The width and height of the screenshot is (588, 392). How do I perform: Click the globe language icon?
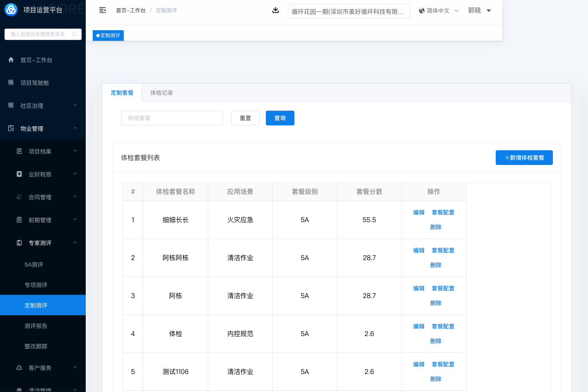pyautogui.click(x=422, y=11)
